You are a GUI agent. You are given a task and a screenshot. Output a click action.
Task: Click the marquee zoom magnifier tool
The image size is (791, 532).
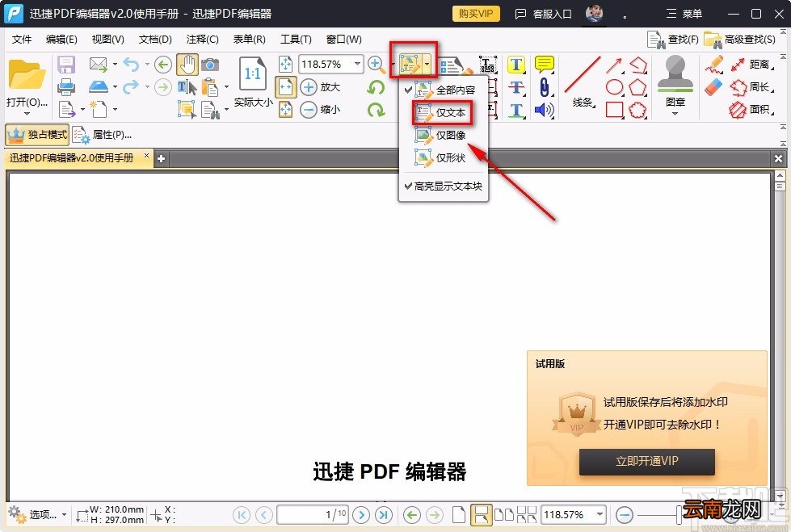376,65
